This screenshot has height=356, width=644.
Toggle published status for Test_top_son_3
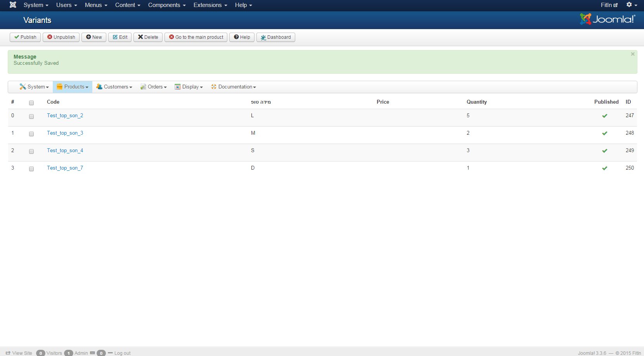tap(604, 133)
